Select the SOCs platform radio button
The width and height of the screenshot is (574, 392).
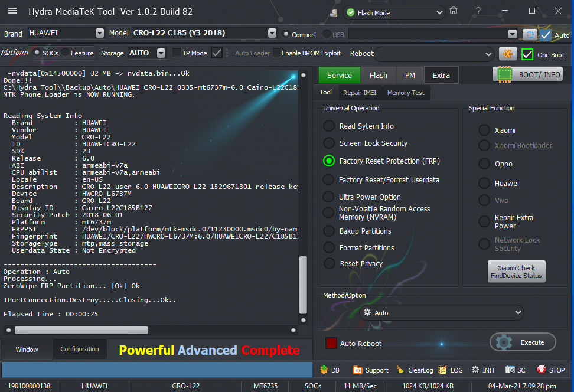[37, 53]
